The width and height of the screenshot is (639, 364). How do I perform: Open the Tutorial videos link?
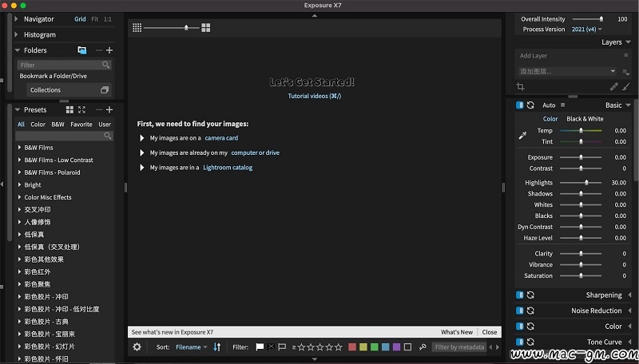tap(314, 96)
